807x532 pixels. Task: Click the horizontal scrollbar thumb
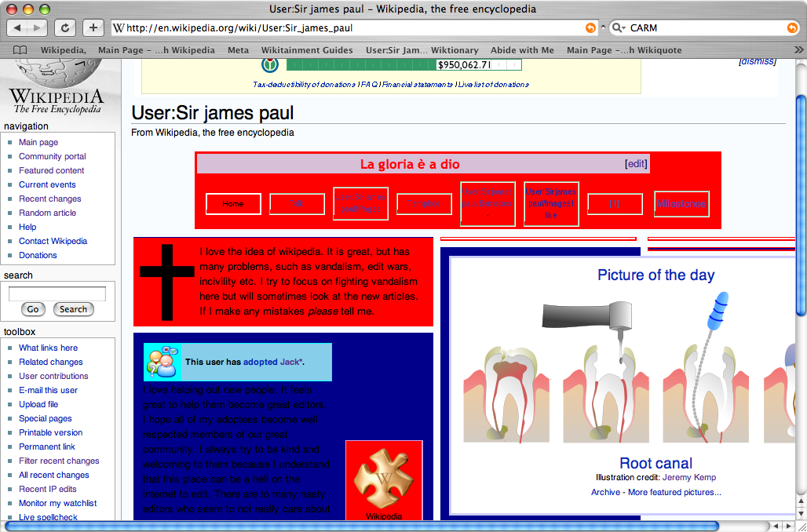click(x=362, y=526)
